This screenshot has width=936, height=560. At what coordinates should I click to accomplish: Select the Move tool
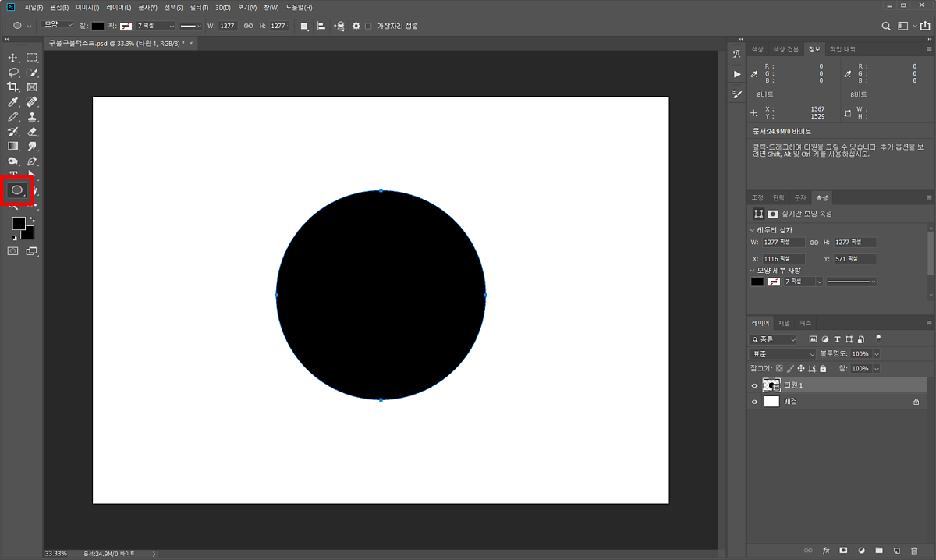tap(13, 58)
